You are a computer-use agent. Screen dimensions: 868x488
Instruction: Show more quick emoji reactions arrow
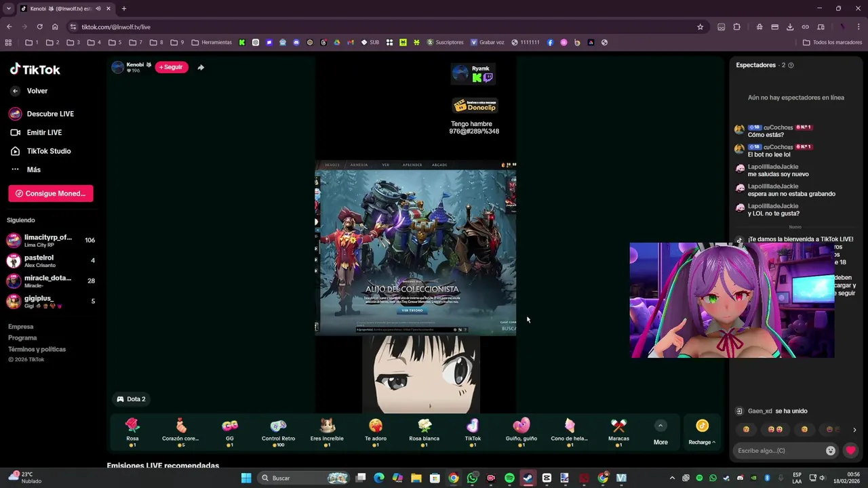pyautogui.click(x=854, y=430)
